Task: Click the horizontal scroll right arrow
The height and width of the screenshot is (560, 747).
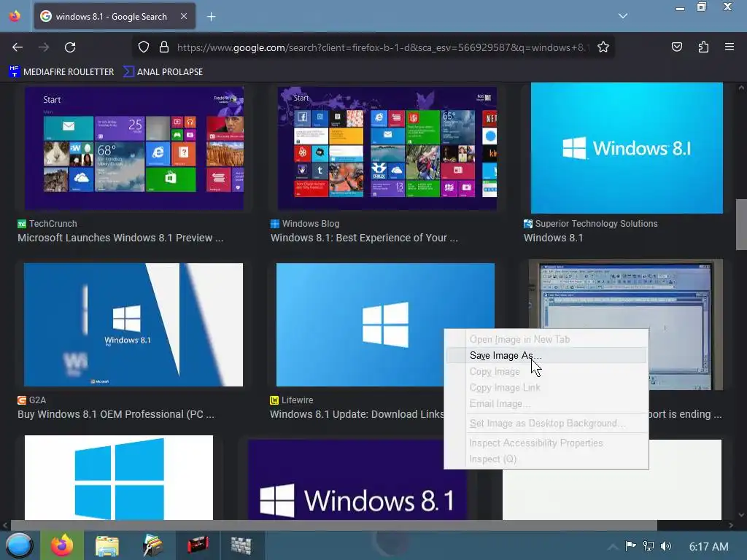Action: (x=731, y=525)
